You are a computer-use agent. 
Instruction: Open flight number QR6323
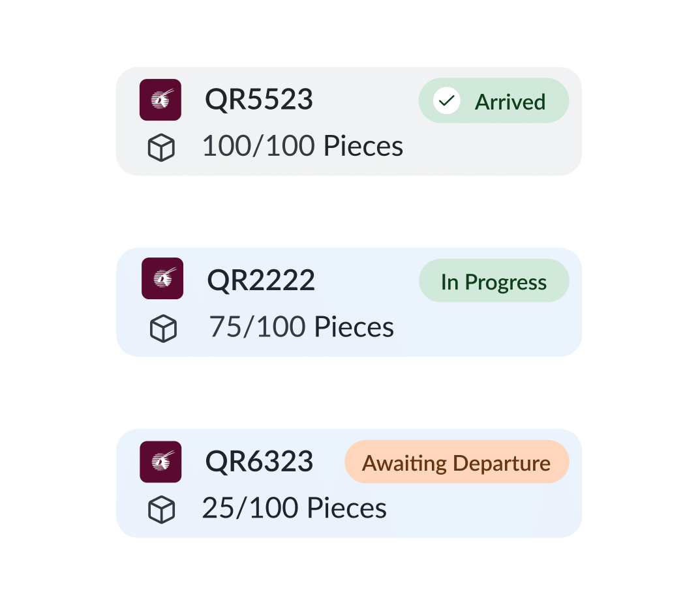point(260,462)
